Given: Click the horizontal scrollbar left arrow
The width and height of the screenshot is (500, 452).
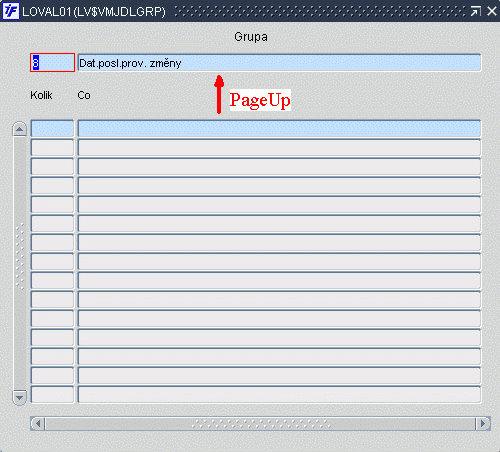Looking at the screenshot, I should (38, 424).
